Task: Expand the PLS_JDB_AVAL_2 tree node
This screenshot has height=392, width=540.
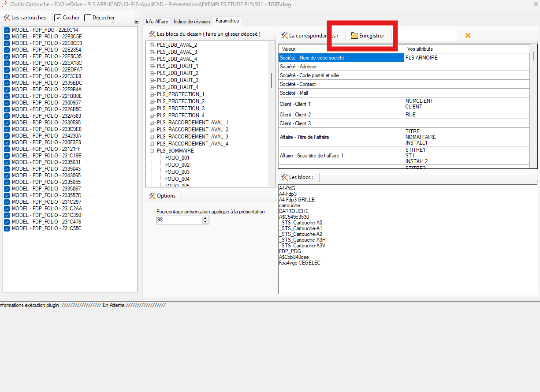Action: [x=152, y=45]
